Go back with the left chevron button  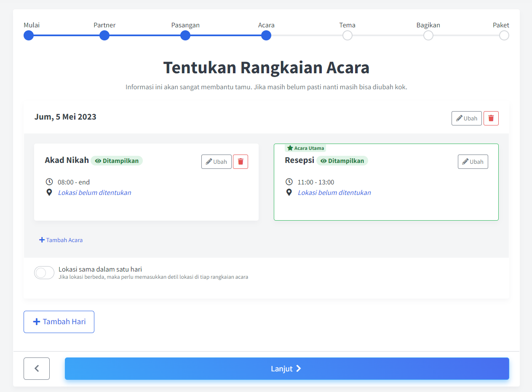37,368
